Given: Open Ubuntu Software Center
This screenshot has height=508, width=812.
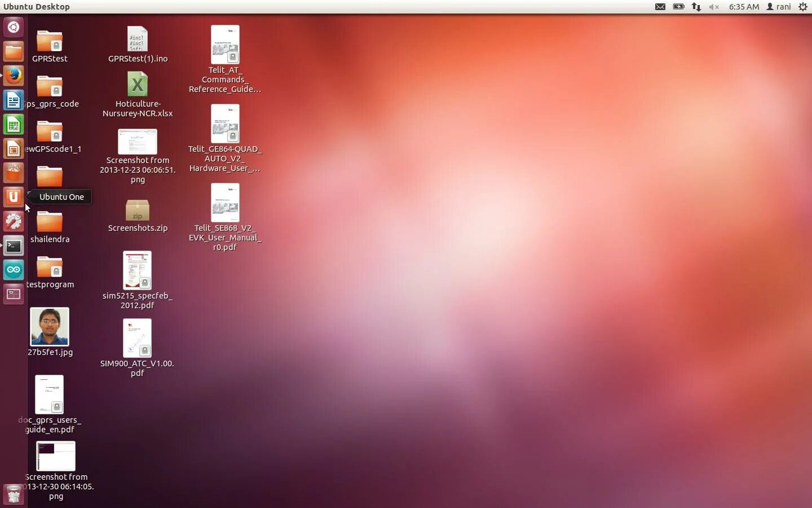Looking at the screenshot, I should click(x=14, y=173).
